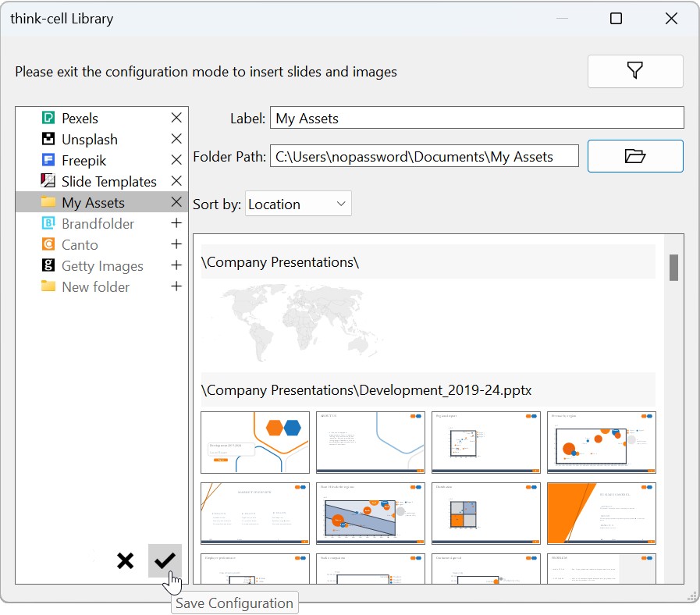
Task: Click the New folder yellow icon
Action: 48,286
